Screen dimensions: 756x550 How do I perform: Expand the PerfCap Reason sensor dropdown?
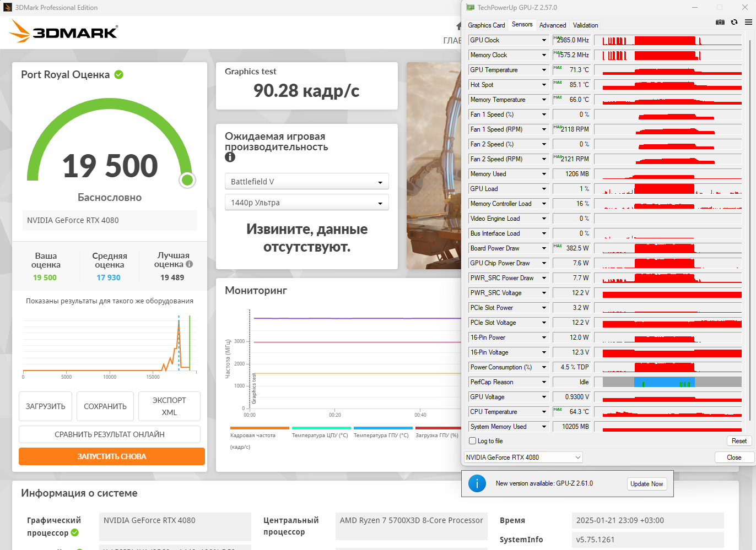(x=544, y=382)
